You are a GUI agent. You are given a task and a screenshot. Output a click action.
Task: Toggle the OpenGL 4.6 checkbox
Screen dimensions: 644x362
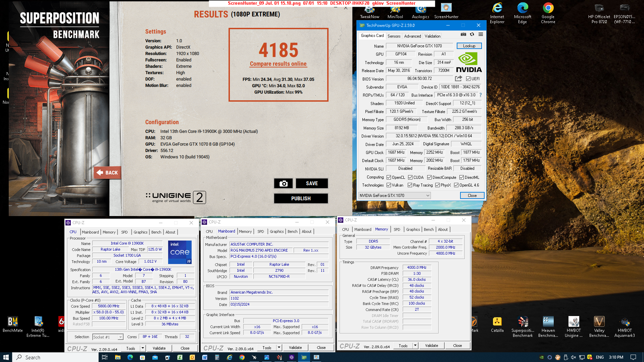[456, 185]
